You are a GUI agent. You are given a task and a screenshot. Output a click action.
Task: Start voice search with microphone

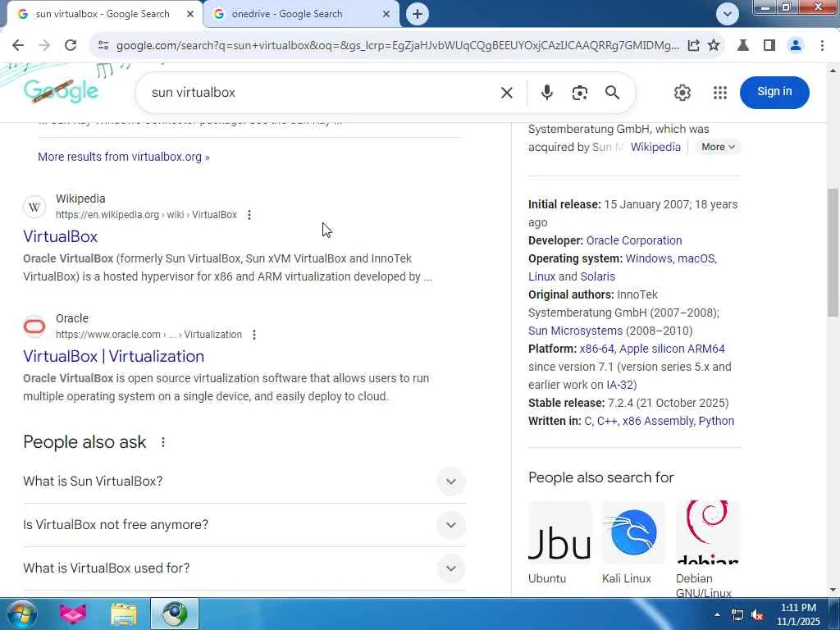tap(546, 93)
